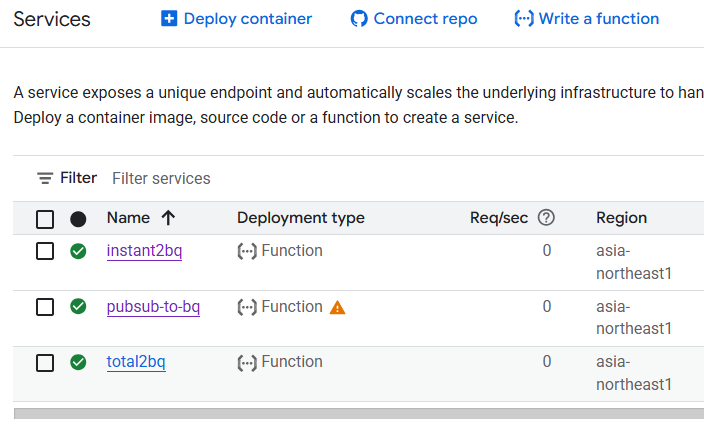Image resolution: width=704 pixels, height=426 pixels.
Task: Click the orange warning triangle on pubsub-to-bq
Action: 337,307
